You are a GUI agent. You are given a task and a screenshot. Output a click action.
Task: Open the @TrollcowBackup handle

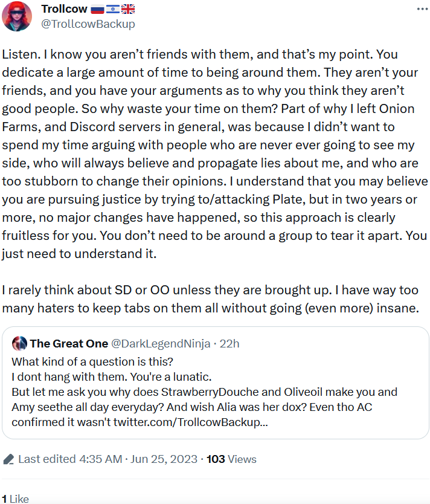(x=88, y=24)
